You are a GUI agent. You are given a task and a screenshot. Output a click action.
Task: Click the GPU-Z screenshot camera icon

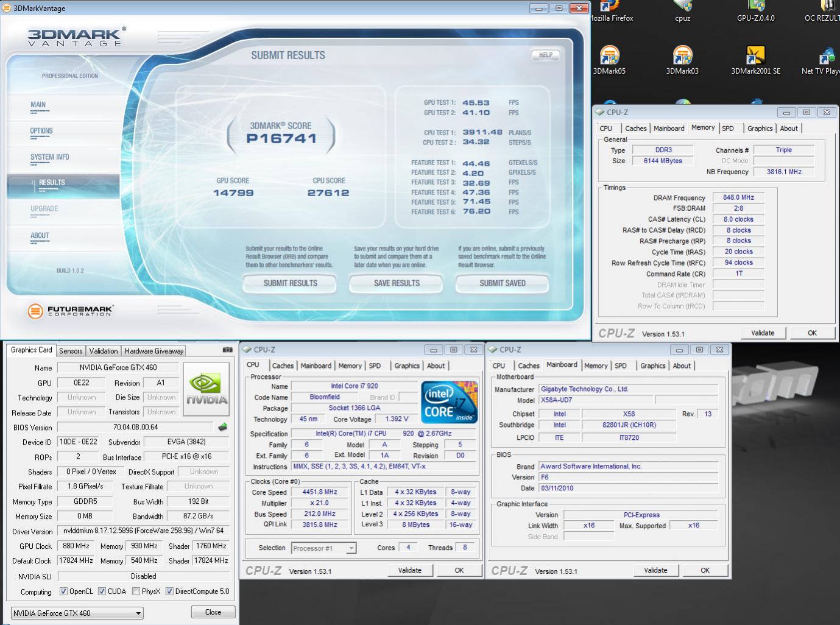[x=227, y=350]
